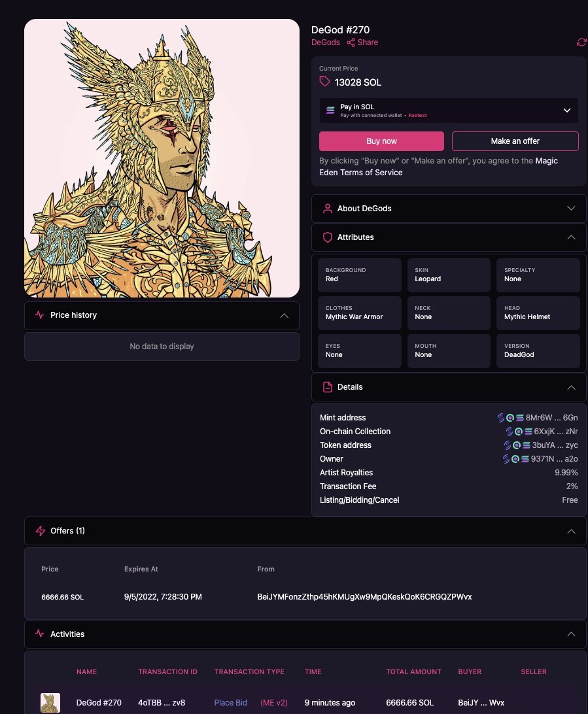Expand the About DeGods section
This screenshot has height=714, width=588.
click(x=572, y=208)
